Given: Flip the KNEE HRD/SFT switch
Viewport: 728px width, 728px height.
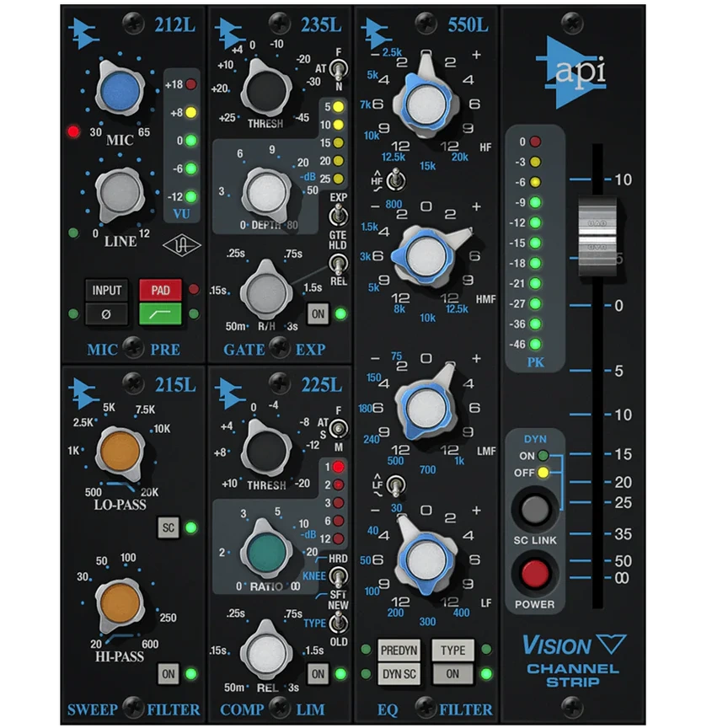Looking at the screenshot, I should tap(339, 576).
